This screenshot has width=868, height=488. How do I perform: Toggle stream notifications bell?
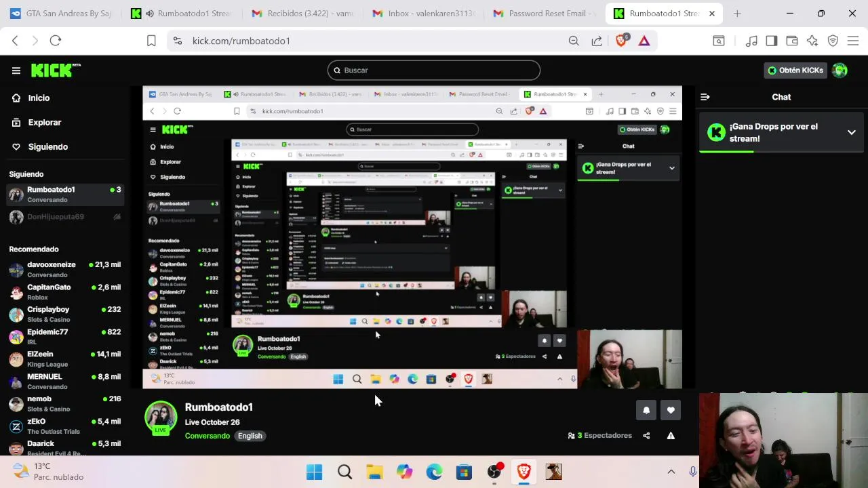tap(646, 410)
